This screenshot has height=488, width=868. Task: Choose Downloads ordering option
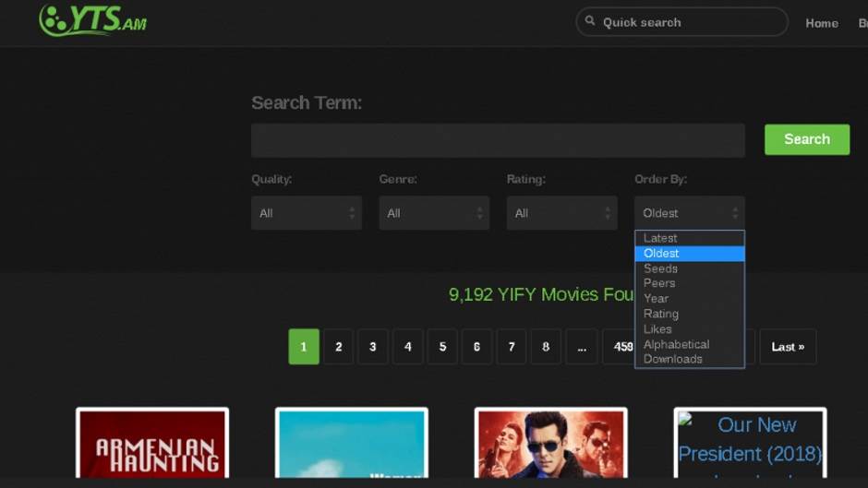[689, 359]
